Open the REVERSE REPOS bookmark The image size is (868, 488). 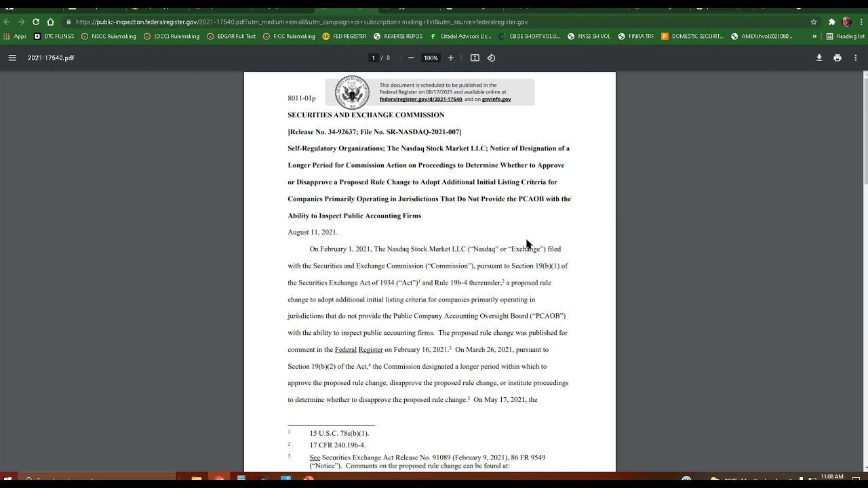pyautogui.click(x=398, y=37)
